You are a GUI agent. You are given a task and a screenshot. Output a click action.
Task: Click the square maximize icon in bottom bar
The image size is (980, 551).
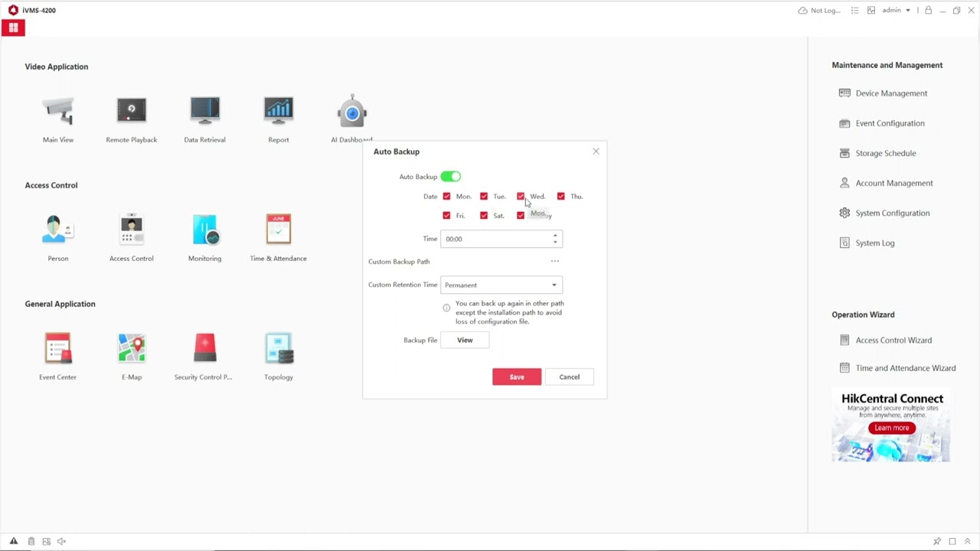952,541
